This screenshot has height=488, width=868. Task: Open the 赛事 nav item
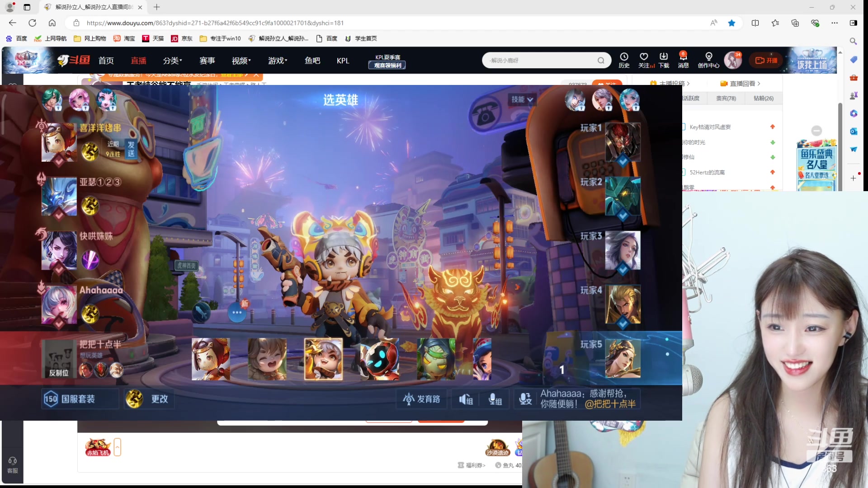pyautogui.click(x=208, y=61)
